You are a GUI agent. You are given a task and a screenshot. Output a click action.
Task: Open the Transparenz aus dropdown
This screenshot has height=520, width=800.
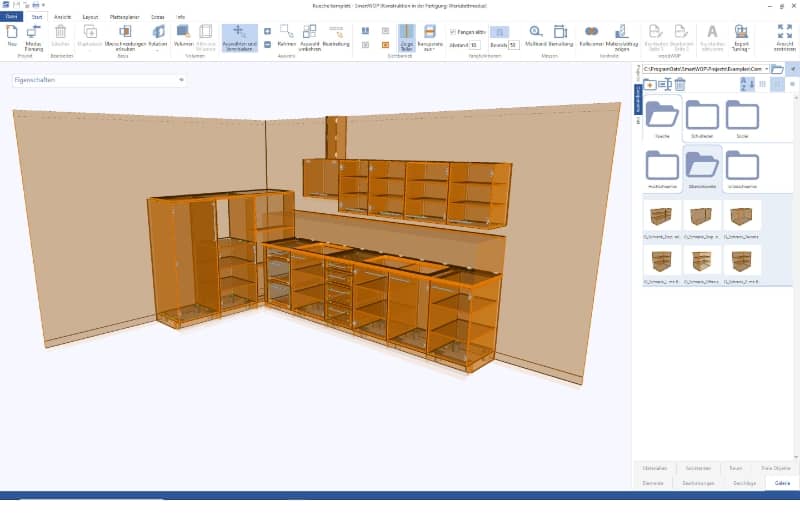point(430,38)
